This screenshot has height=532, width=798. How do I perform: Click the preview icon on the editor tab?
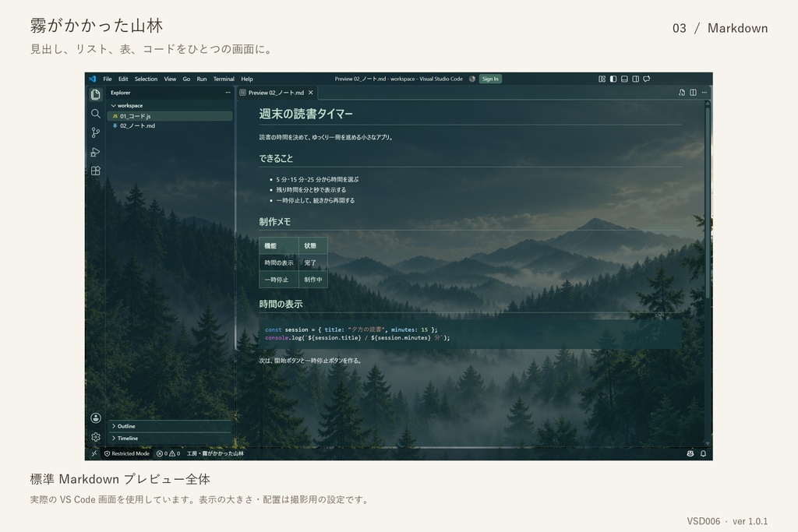[243, 93]
